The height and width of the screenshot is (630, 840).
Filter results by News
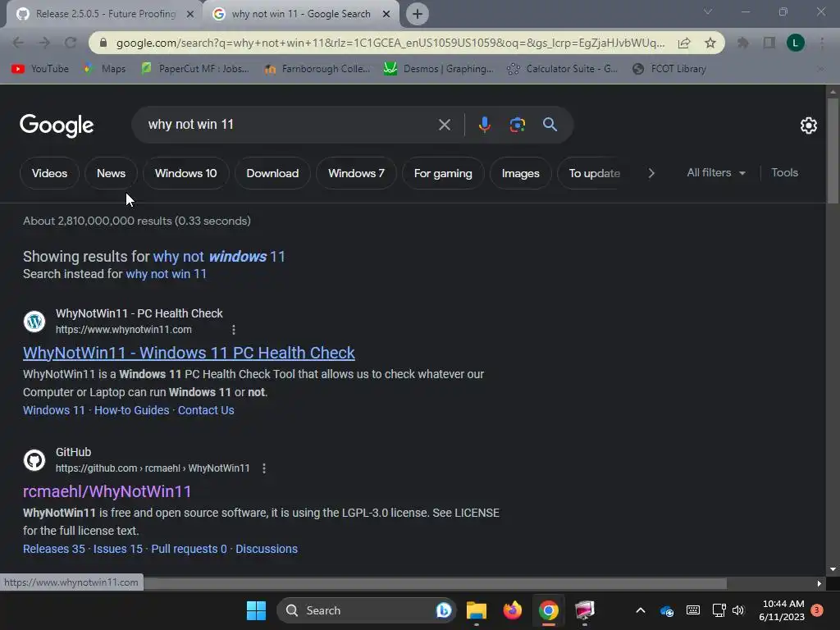pyautogui.click(x=111, y=173)
